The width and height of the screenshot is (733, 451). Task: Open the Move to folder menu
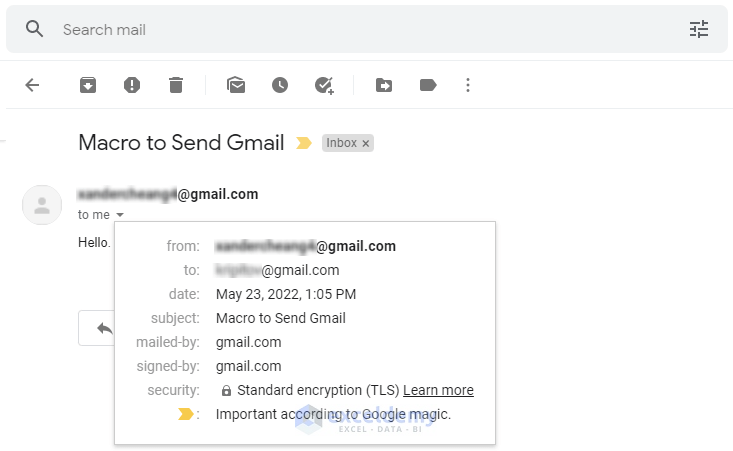tap(384, 86)
